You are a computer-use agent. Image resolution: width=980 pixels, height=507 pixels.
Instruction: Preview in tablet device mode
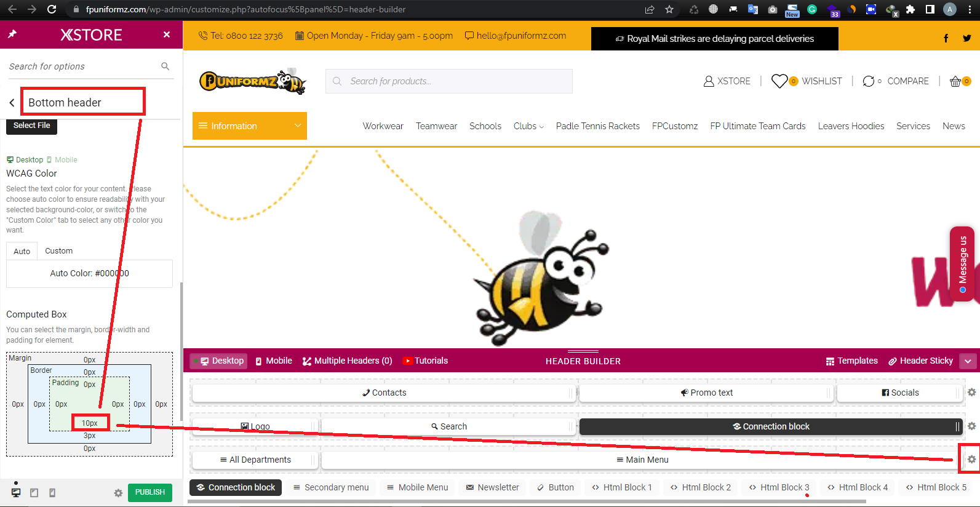point(34,493)
